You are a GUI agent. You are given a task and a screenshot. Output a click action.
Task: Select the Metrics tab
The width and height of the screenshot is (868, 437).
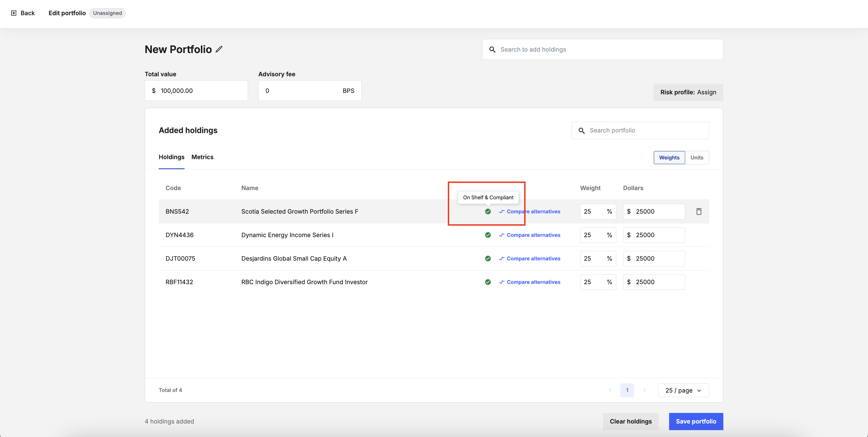pos(202,157)
